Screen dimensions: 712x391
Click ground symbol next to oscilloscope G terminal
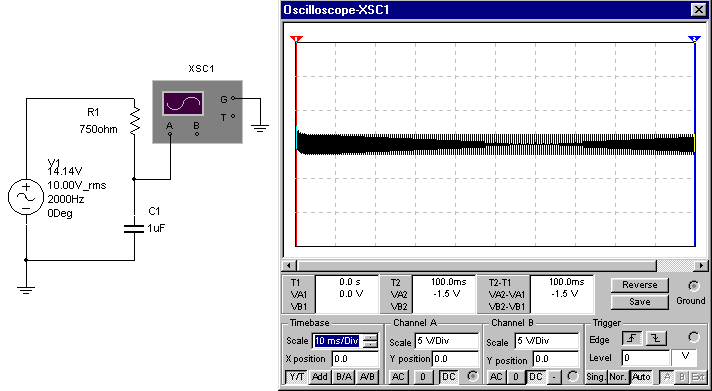pyautogui.click(x=260, y=129)
